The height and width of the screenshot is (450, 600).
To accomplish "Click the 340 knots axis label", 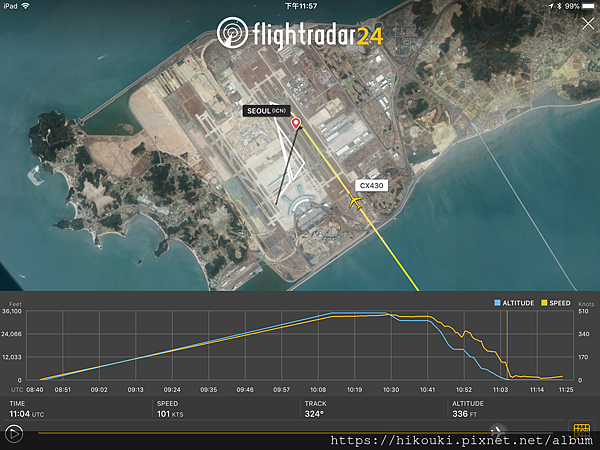I will (584, 334).
